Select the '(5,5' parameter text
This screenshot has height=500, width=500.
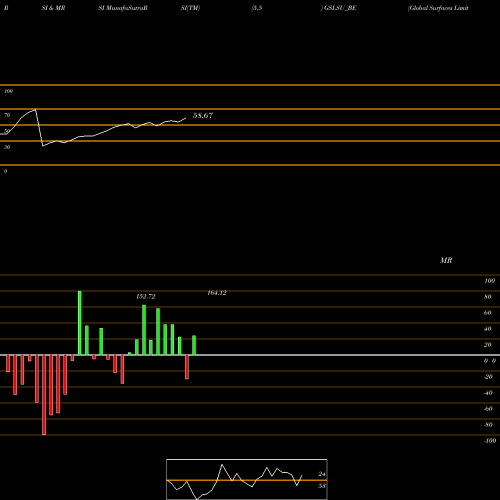(x=257, y=8)
